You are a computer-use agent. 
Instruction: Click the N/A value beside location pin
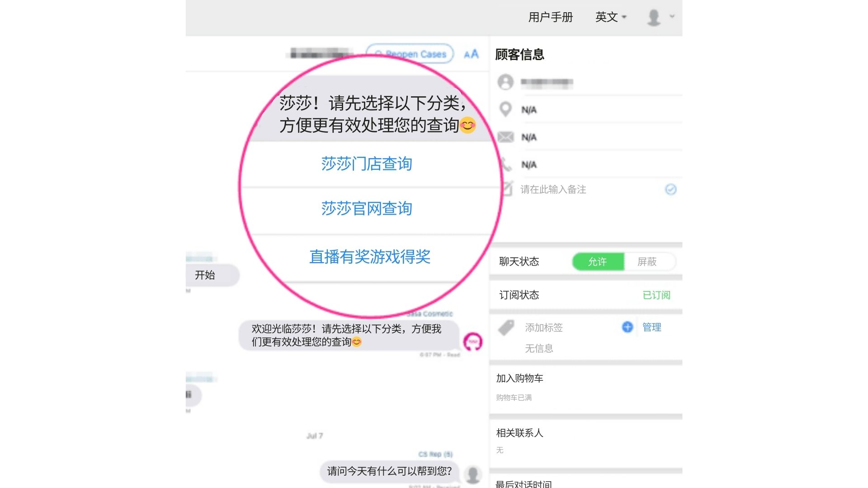[529, 110]
